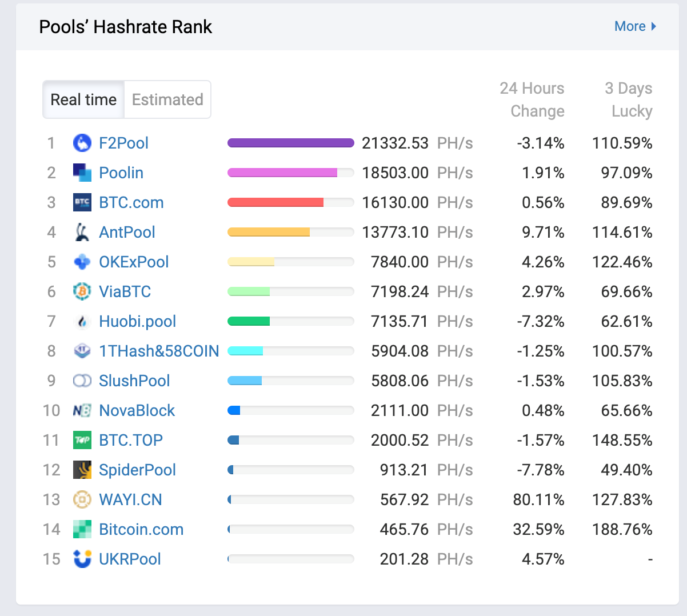Viewport: 687px width, 616px height.
Task: Open the NovaBlock pool link
Action: [137, 410]
